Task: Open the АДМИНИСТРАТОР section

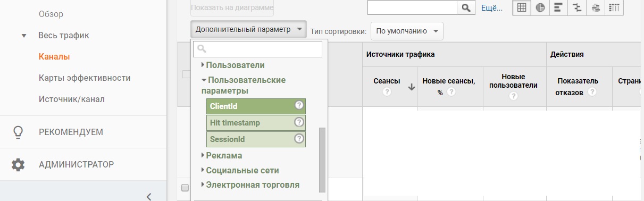Action: [x=76, y=164]
